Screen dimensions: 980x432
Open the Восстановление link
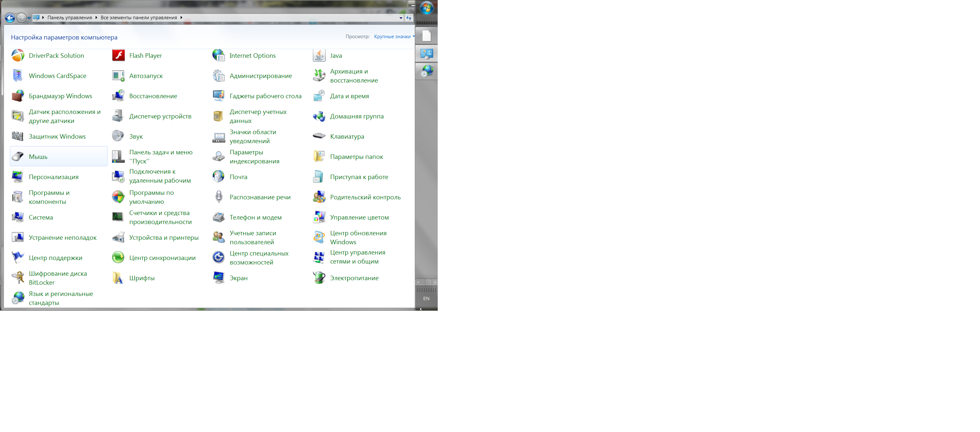(153, 96)
